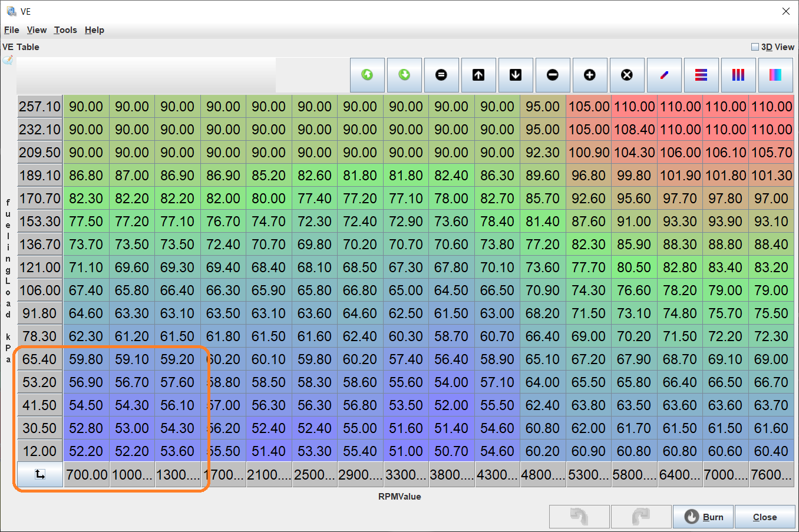Image resolution: width=799 pixels, height=532 pixels.
Task: Click the Burn button
Action: pos(704,517)
